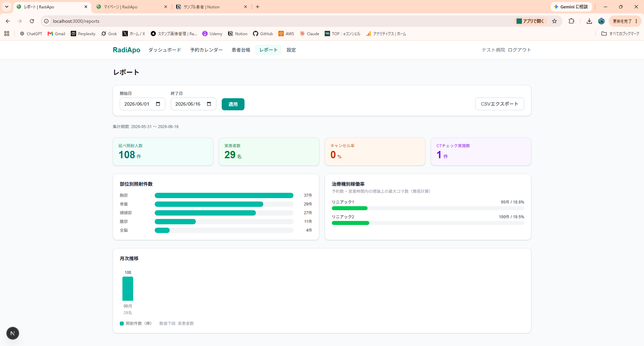The image size is (644, 346).
Task: Click the CTチェック実施数 card
Action: click(x=481, y=152)
